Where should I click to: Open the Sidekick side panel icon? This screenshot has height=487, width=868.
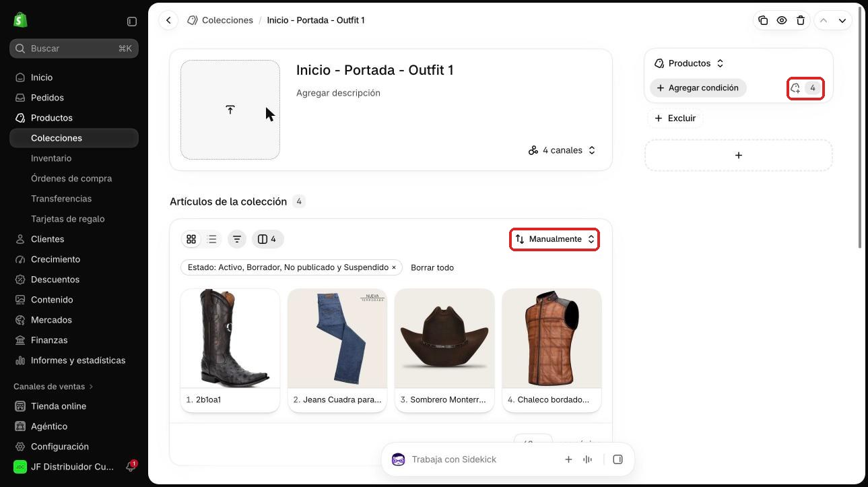(617, 459)
